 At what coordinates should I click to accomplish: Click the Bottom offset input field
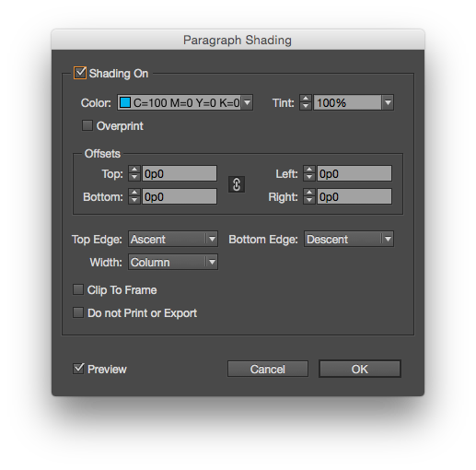[x=180, y=196]
